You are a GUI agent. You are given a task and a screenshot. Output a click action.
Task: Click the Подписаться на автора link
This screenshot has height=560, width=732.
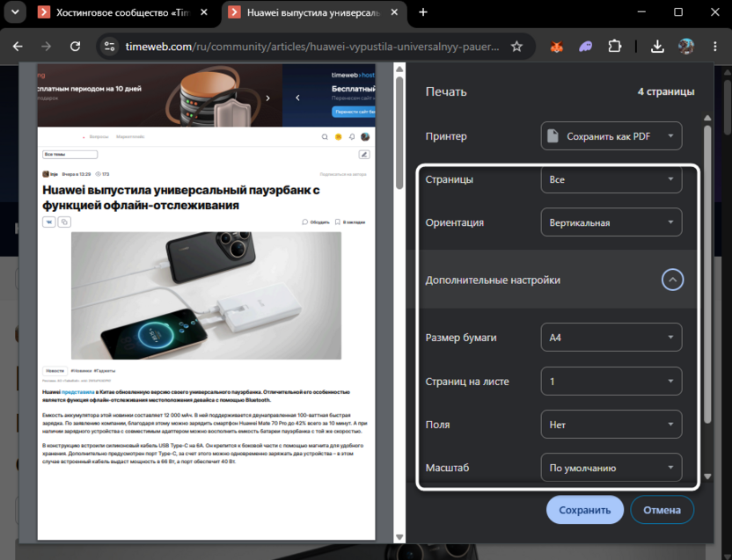(x=343, y=174)
